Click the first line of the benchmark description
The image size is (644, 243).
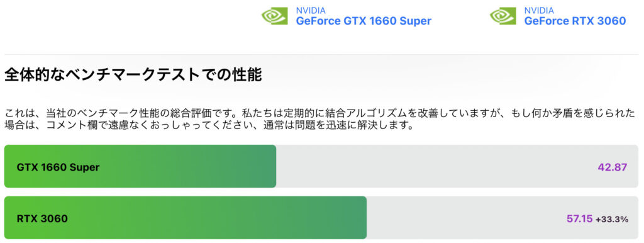coord(319,113)
